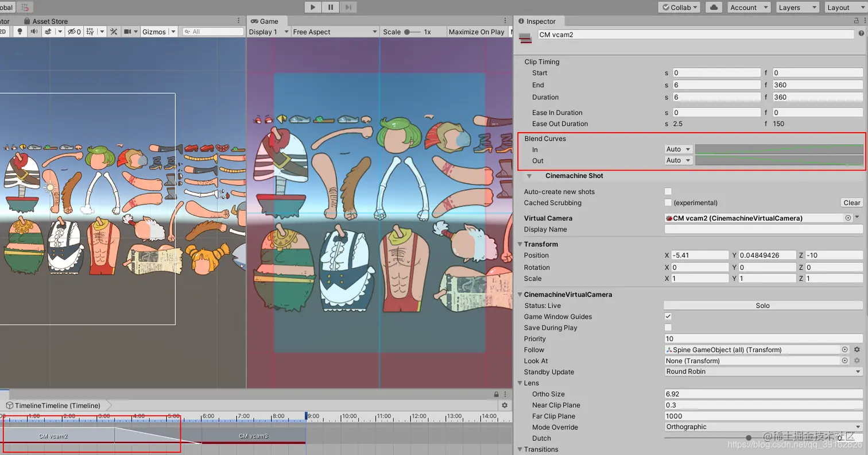868x455 pixels.
Task: Enable Auto-create new shots checkbox
Action: coord(668,191)
